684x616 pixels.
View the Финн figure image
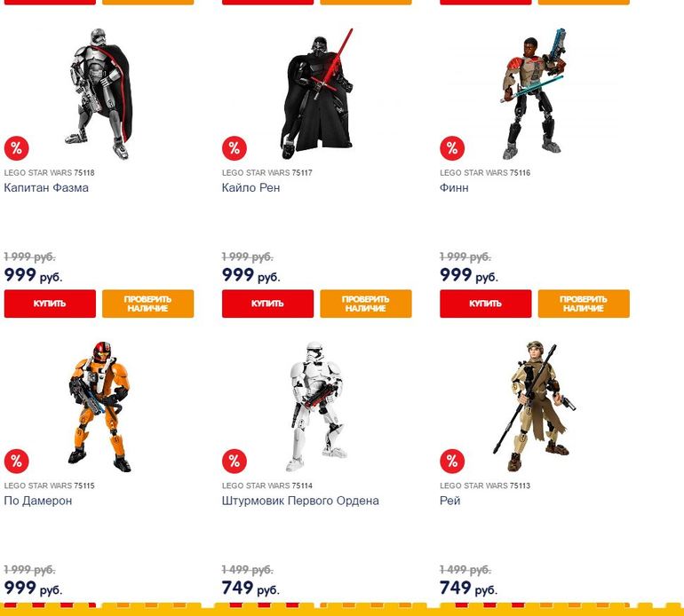point(533,94)
